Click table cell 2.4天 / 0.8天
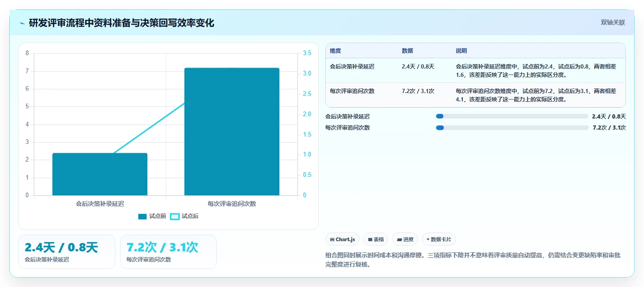Viewport: 644px width, 287px height. 418,66
